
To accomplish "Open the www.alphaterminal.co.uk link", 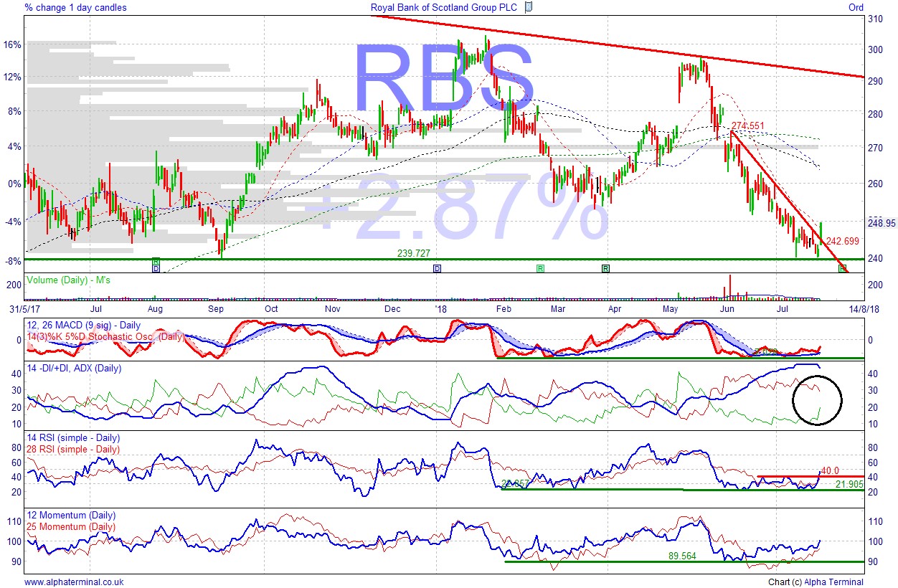I will (x=74, y=582).
